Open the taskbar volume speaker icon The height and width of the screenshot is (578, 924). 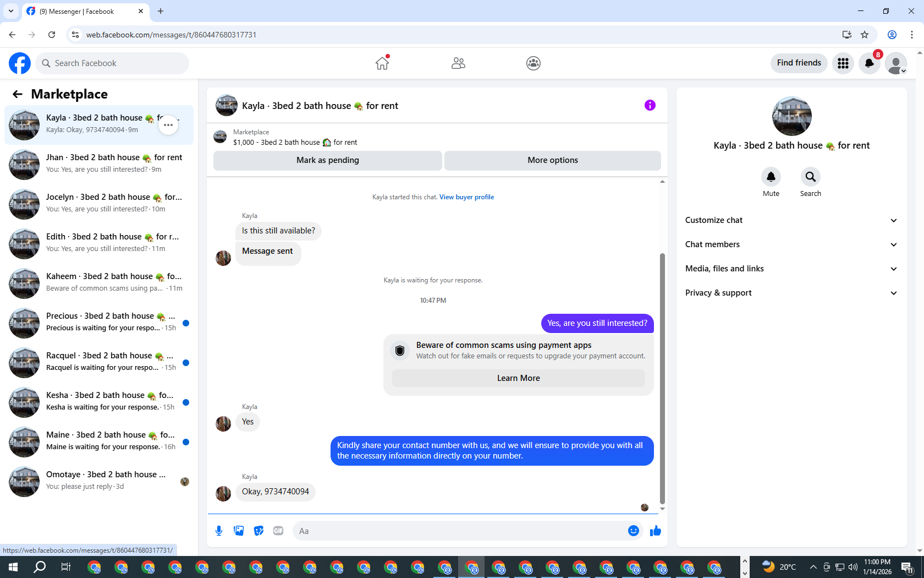(853, 567)
